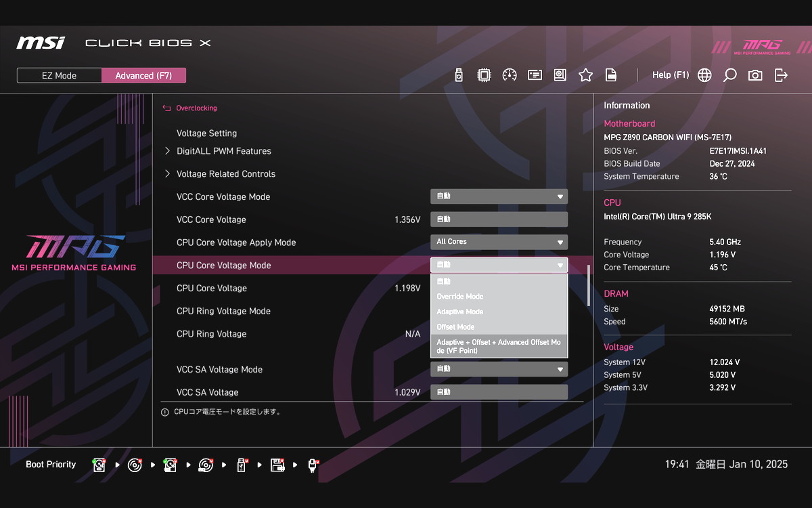Select the CPU Ring Voltage row label
This screenshot has height=508, width=812.
pos(211,334)
